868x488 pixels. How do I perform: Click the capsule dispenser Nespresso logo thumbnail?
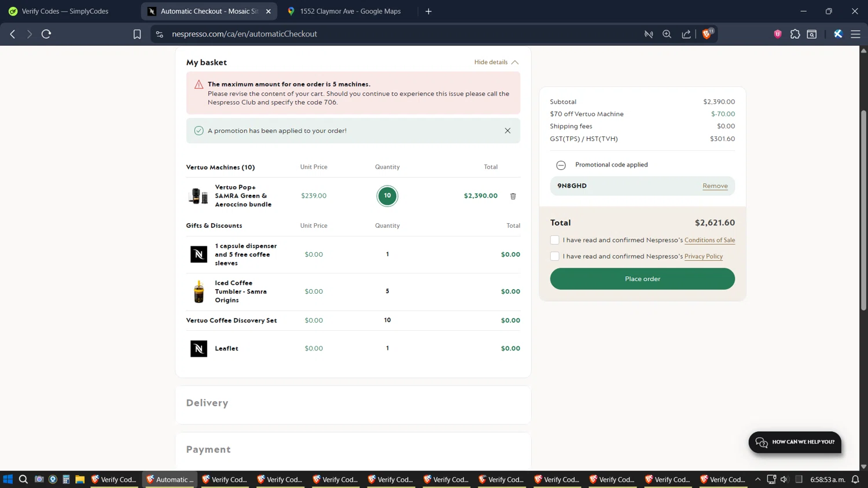coord(198,254)
